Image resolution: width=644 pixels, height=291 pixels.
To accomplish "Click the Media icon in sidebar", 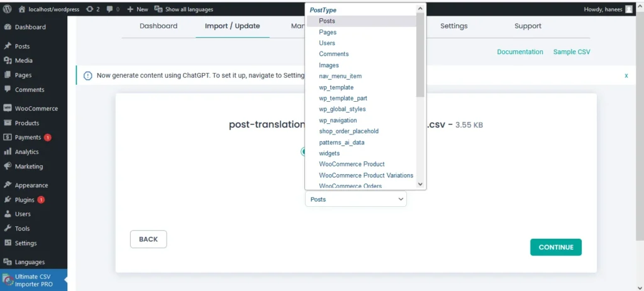I will [x=8, y=60].
